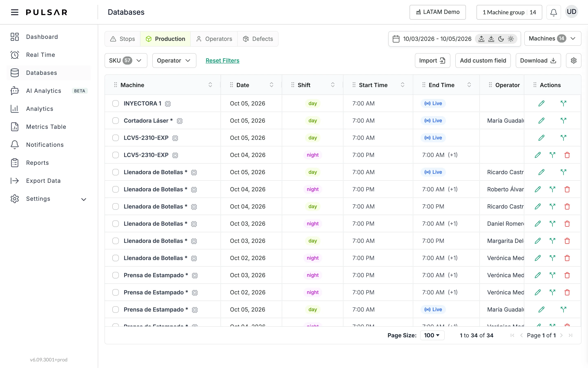This screenshot has width=588, height=368.
Task: Click split icon for Prensa de Estampado Oct 05
Action: pyautogui.click(x=563, y=309)
